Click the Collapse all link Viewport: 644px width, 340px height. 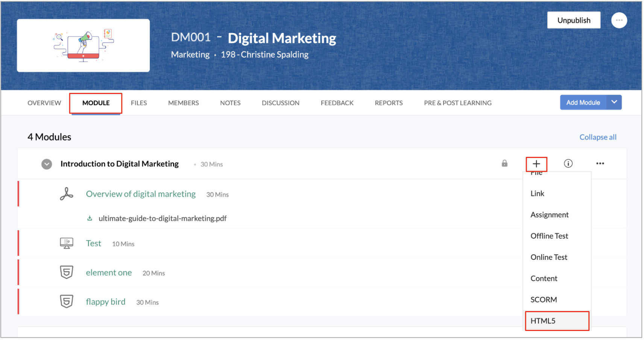click(598, 137)
